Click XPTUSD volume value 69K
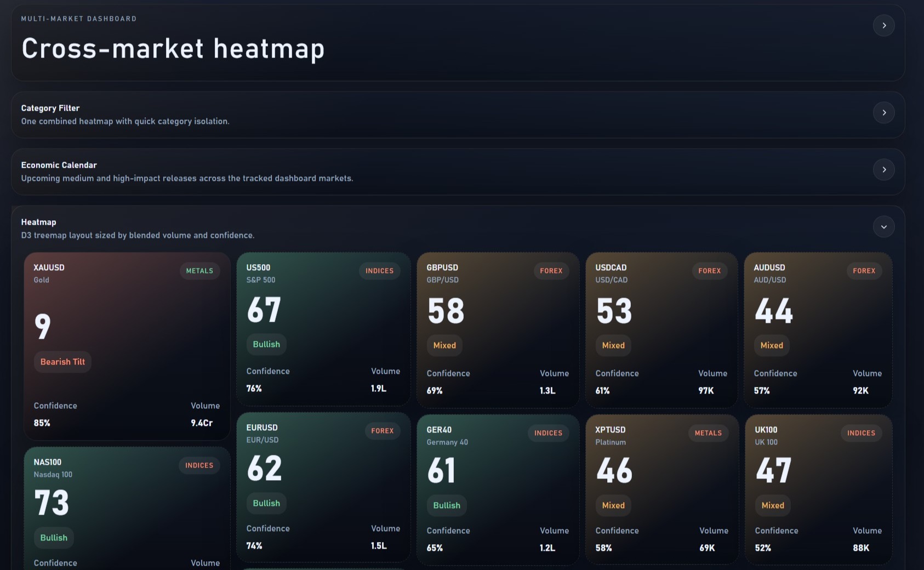Screen dimensions: 924x570 coord(707,548)
